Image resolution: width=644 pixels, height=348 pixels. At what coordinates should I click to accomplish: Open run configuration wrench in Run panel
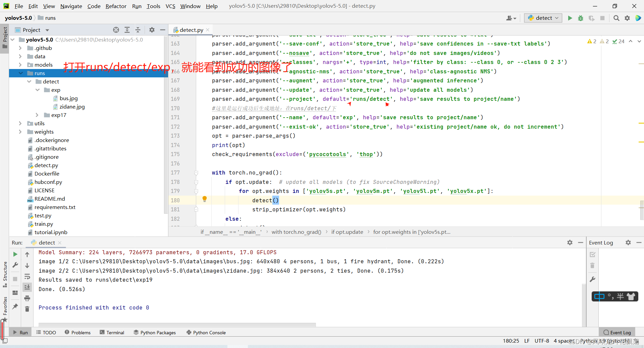(15, 265)
